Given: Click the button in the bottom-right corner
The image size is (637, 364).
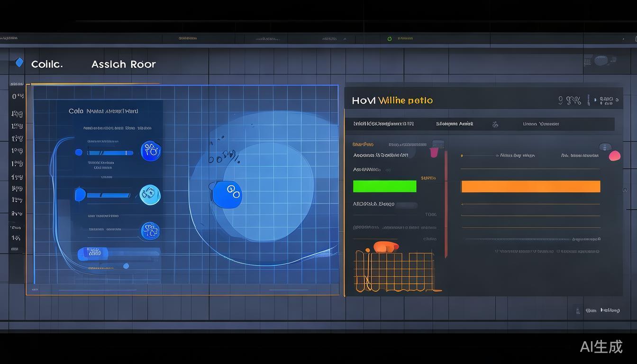Looking at the screenshot, I should [x=597, y=310].
